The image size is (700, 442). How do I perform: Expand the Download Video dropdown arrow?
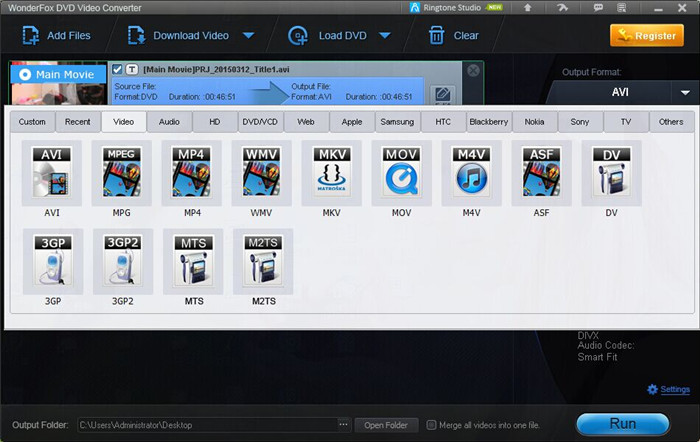pos(249,35)
